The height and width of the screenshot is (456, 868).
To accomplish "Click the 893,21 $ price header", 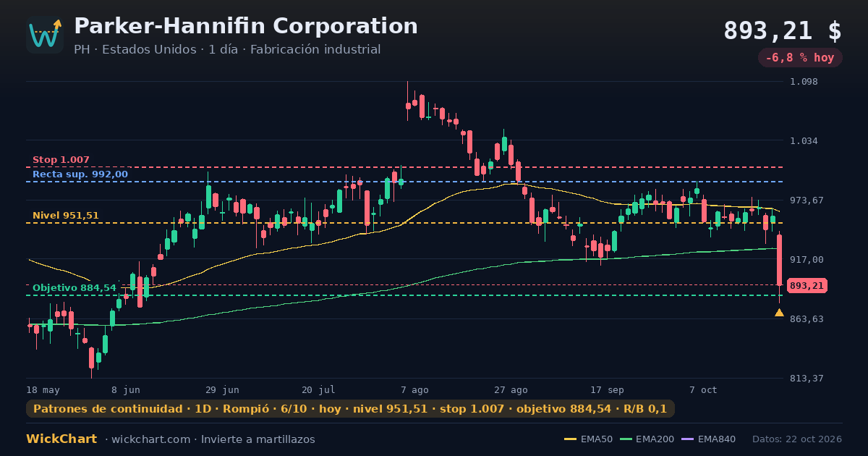I will [783, 31].
